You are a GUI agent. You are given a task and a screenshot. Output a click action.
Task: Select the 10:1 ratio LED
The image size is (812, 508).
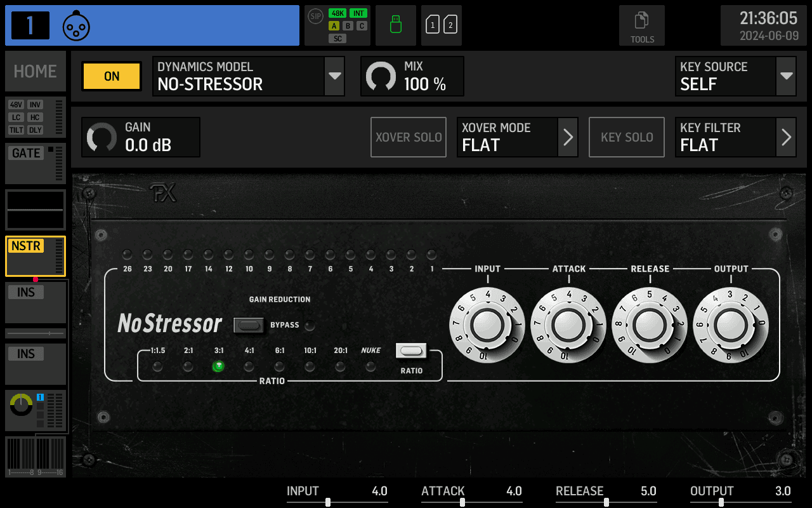(310, 366)
